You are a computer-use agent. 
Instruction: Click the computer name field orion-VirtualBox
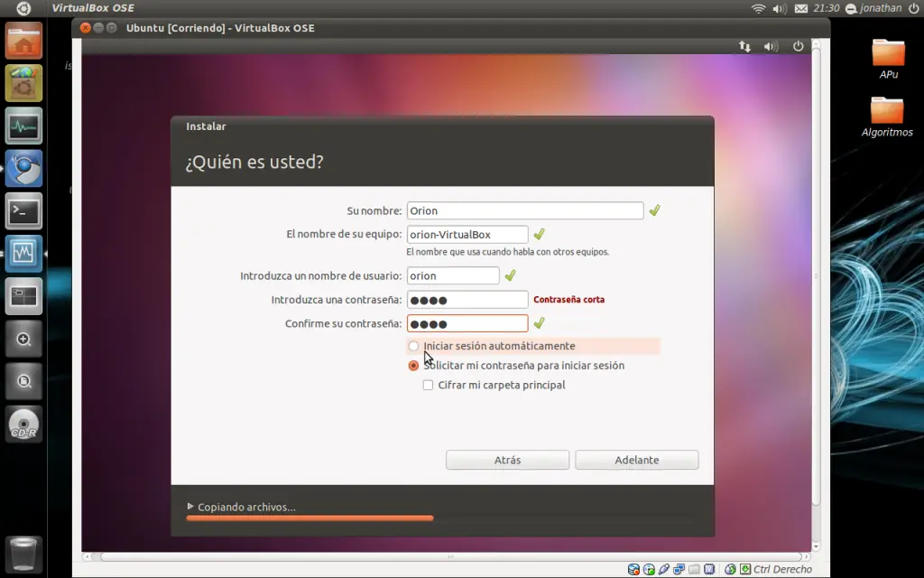[x=467, y=234]
